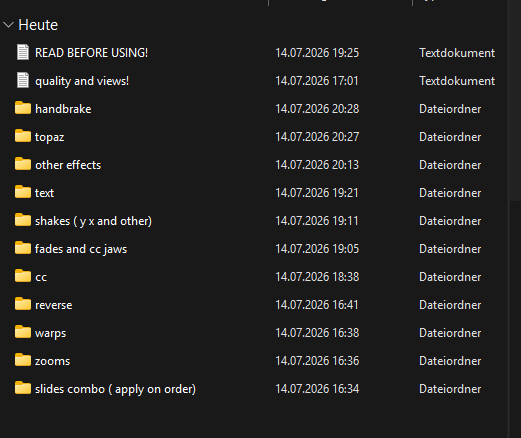Screen dimensions: 521x438
Task: Select the quality and views! document icon
Action: (x=23, y=81)
